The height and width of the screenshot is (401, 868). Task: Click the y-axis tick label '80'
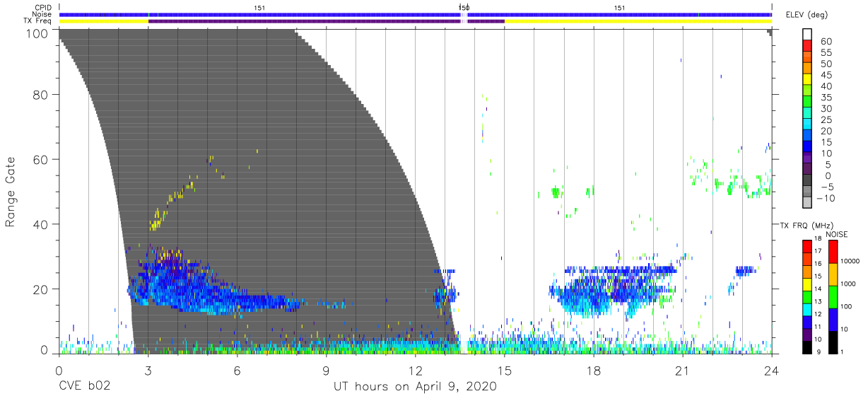click(x=42, y=94)
